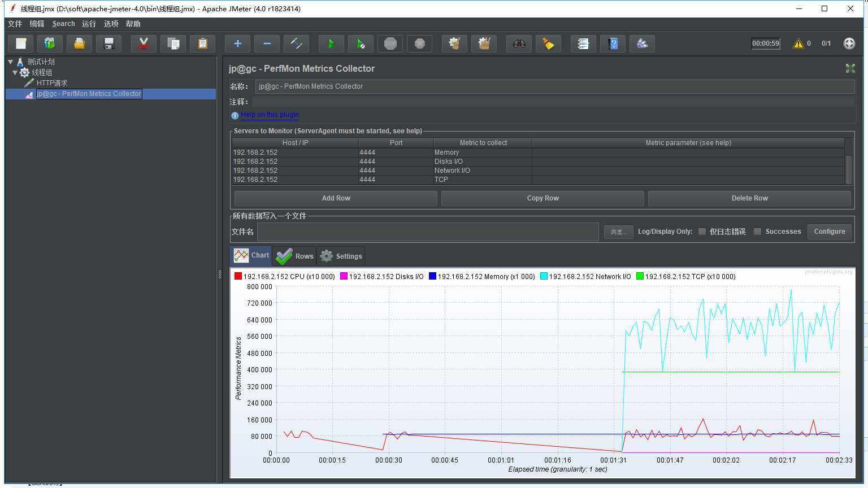This screenshot has width=868, height=488.
Task: Open the Function Helper list icon
Action: click(583, 43)
